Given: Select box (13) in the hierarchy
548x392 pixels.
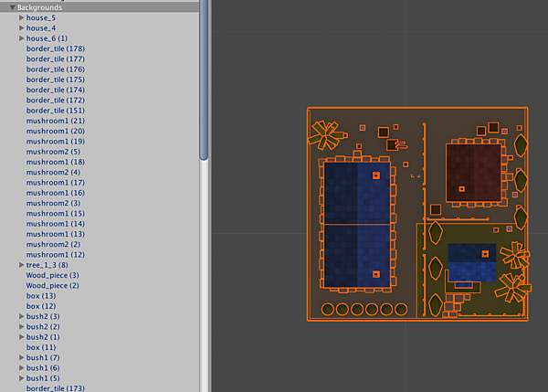Looking at the screenshot, I should pos(41,295).
